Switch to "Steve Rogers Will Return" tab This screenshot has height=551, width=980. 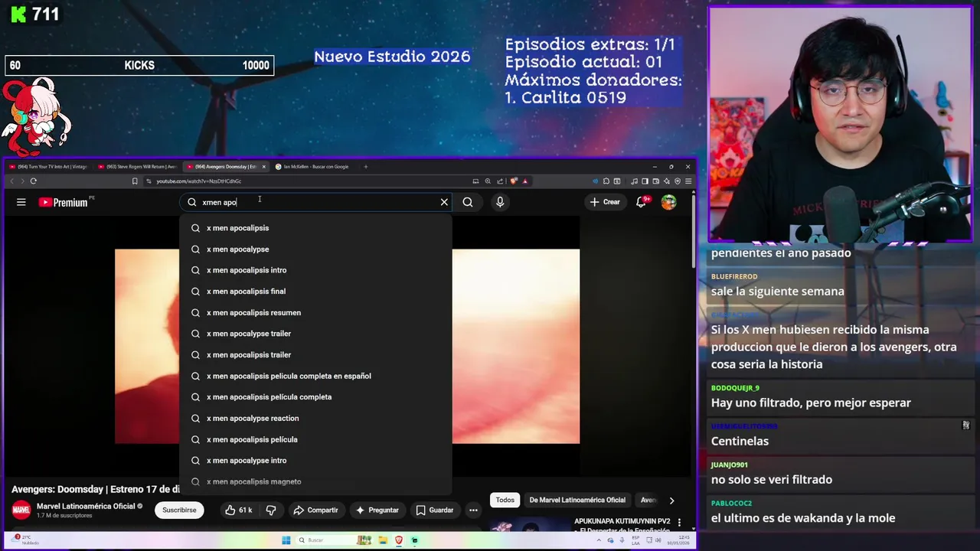tap(138, 167)
